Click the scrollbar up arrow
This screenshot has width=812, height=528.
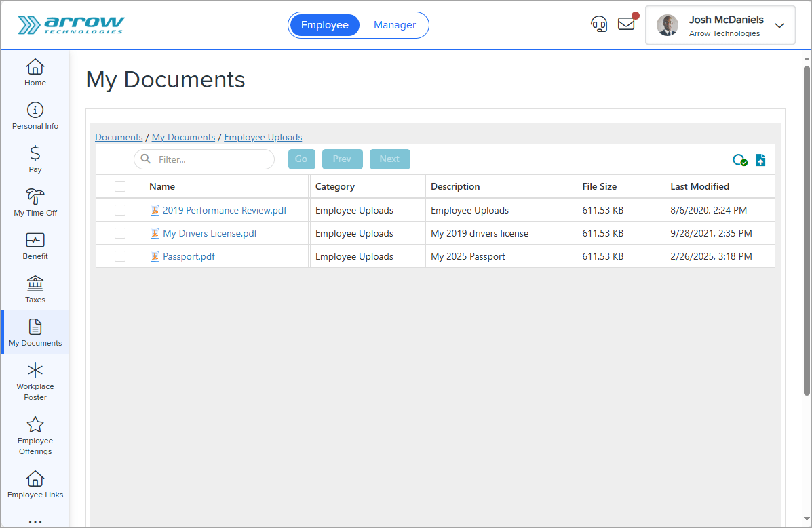tap(807, 58)
